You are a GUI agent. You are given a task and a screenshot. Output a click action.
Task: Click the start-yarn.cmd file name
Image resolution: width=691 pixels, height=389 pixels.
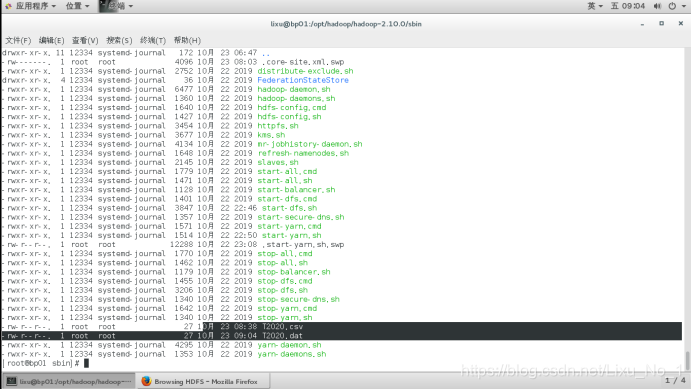pos(290,226)
